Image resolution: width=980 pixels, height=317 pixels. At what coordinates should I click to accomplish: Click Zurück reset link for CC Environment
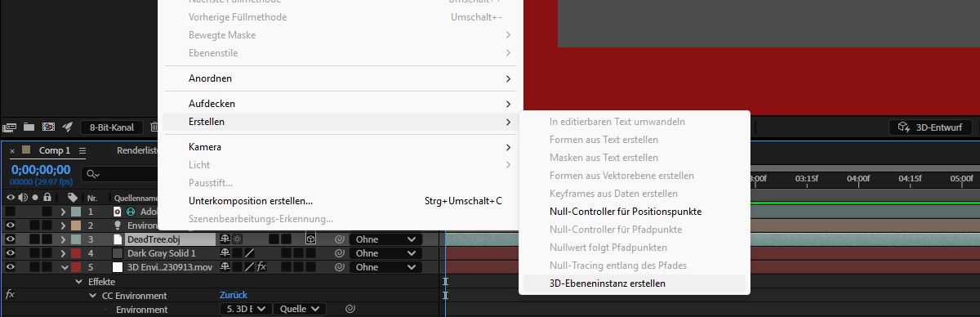[x=233, y=295]
